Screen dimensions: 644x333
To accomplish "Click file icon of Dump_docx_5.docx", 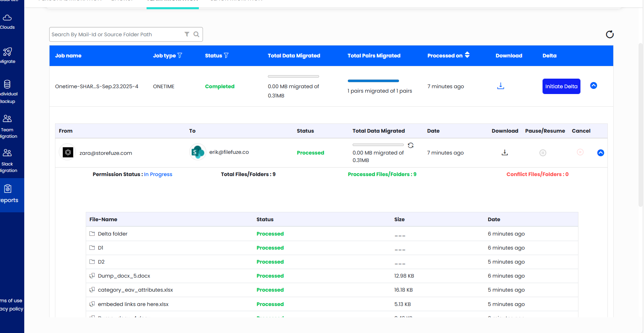I will point(92,276).
